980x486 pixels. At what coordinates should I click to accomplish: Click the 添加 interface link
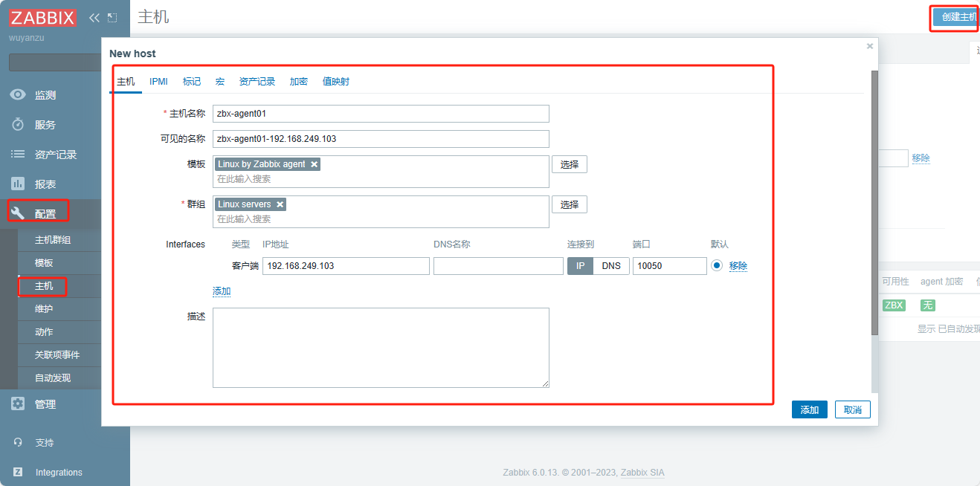tap(222, 291)
